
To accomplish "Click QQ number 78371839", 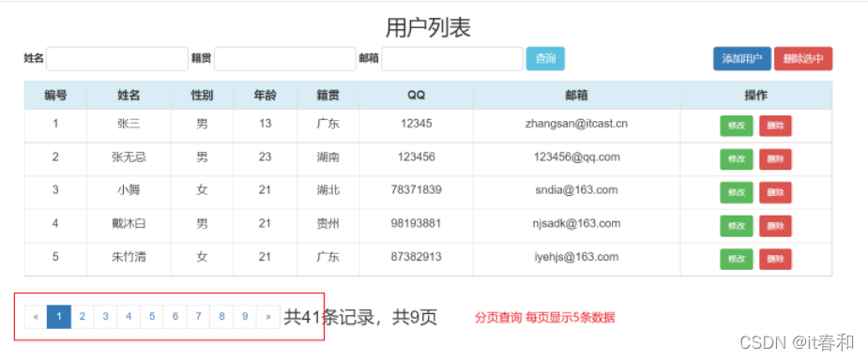I will 417,190.
